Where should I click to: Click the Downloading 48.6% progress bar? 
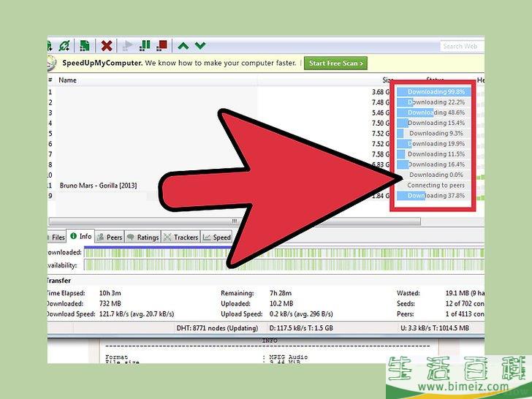(434, 113)
